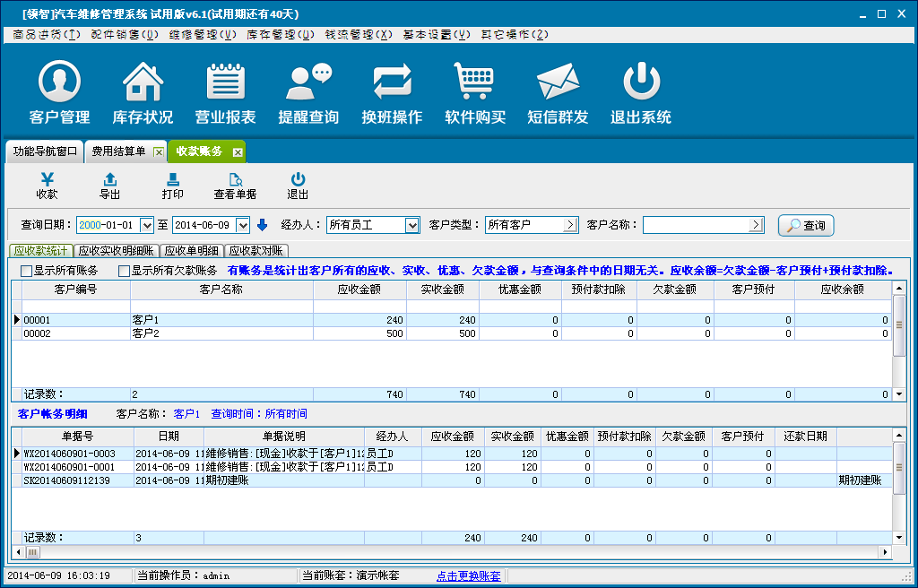Open 短信群发 envelope icon

tap(558, 83)
